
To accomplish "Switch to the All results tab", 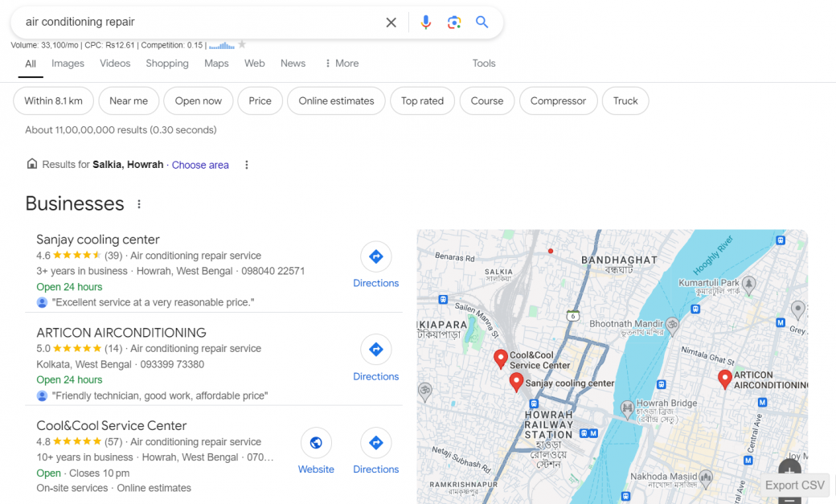I will (x=31, y=64).
